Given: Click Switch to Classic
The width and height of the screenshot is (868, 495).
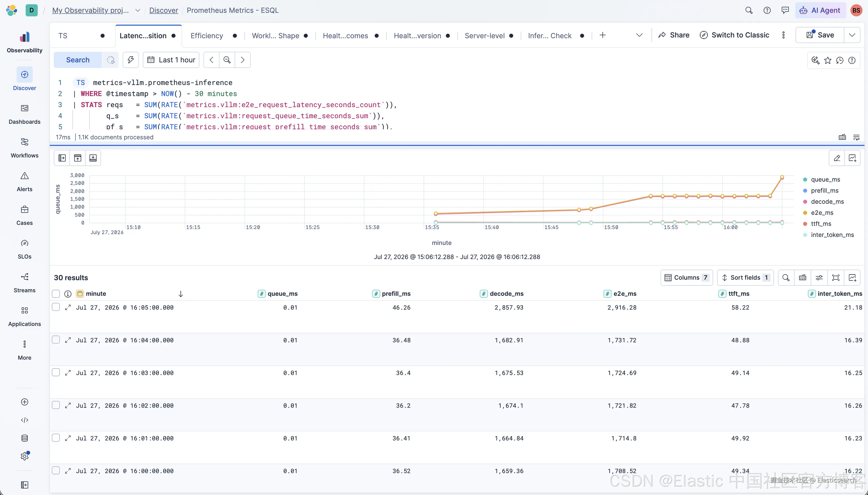Looking at the screenshot, I should tap(734, 35).
